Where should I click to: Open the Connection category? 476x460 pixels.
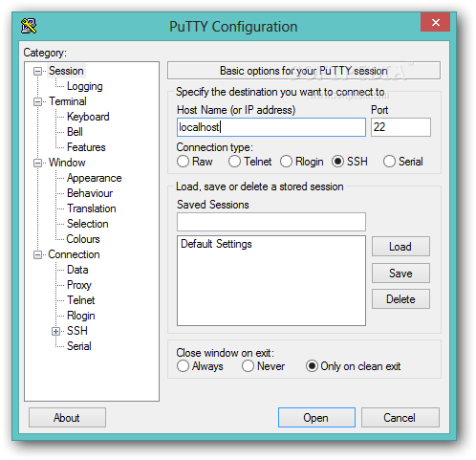pos(74,254)
